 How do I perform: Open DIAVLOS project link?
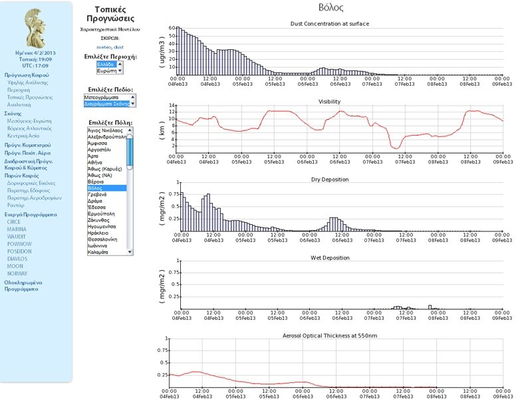coord(17,259)
